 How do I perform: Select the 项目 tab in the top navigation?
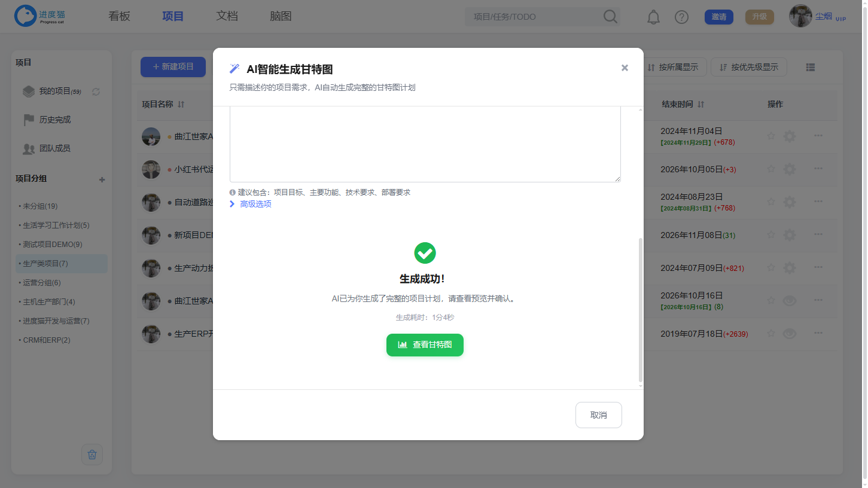pos(173,16)
